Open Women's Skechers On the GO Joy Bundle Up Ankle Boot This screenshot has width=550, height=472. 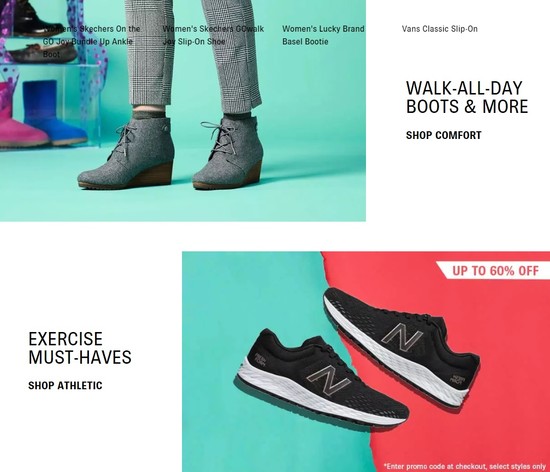(92, 41)
